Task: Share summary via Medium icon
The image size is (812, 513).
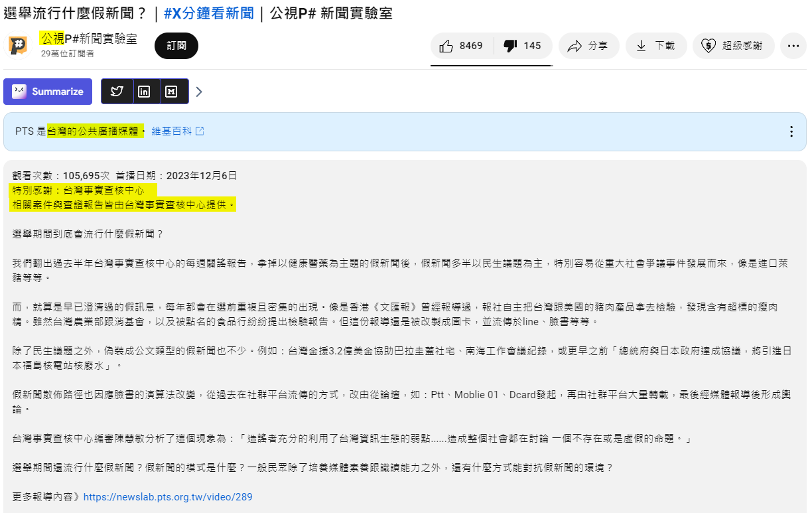Action: 171,92
